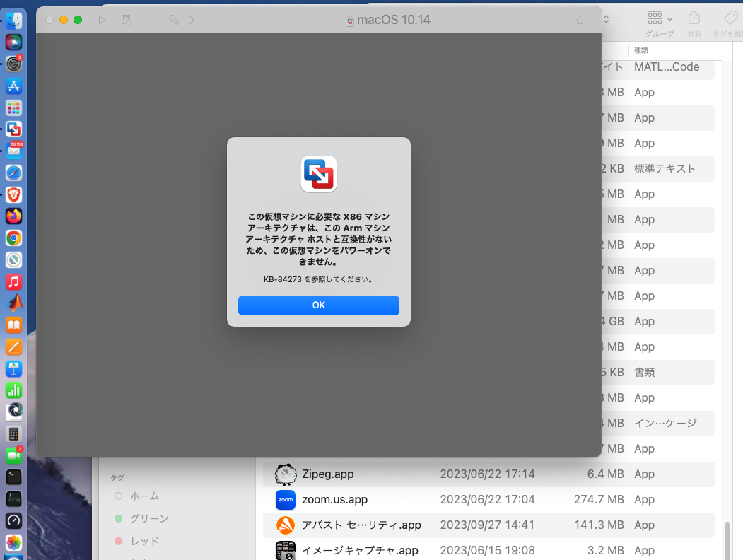Click the start virtual machine play button
743x560 pixels.
(x=102, y=20)
